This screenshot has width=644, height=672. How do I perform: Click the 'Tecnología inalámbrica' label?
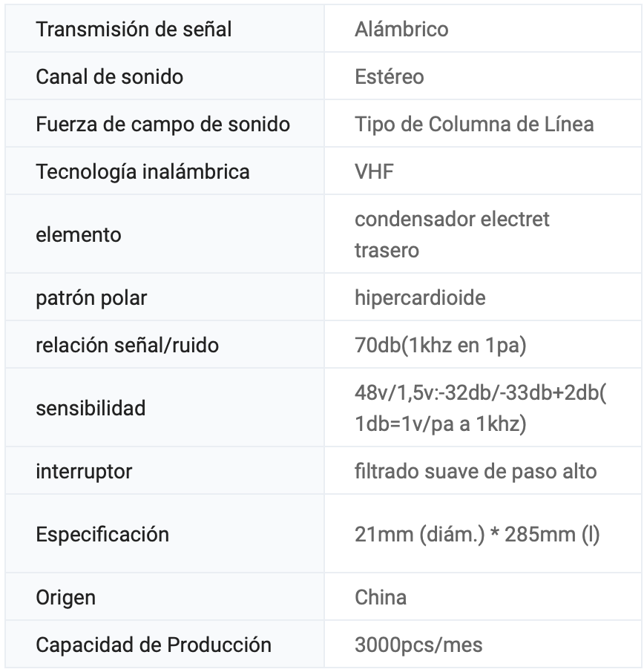coord(142,171)
